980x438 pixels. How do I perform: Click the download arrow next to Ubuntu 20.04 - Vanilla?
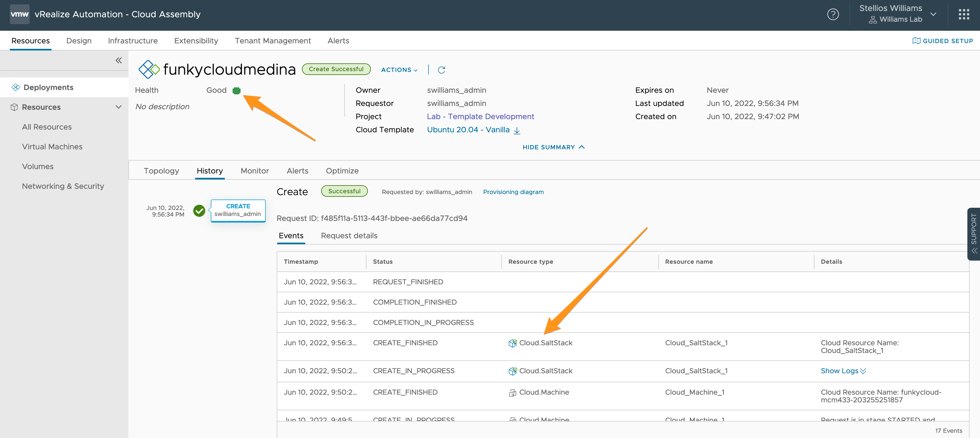[517, 130]
